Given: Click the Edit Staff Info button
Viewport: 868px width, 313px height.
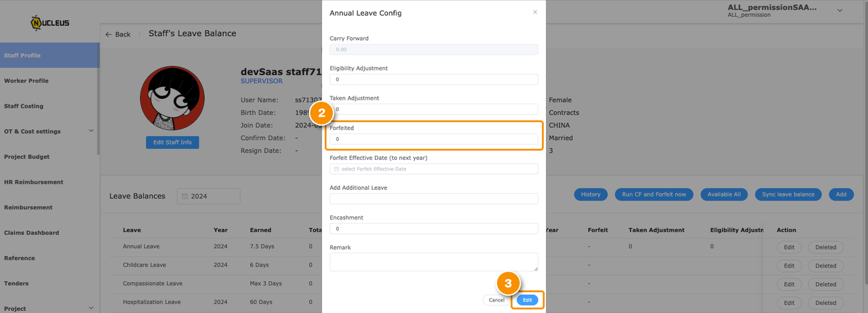Looking at the screenshot, I should (172, 142).
